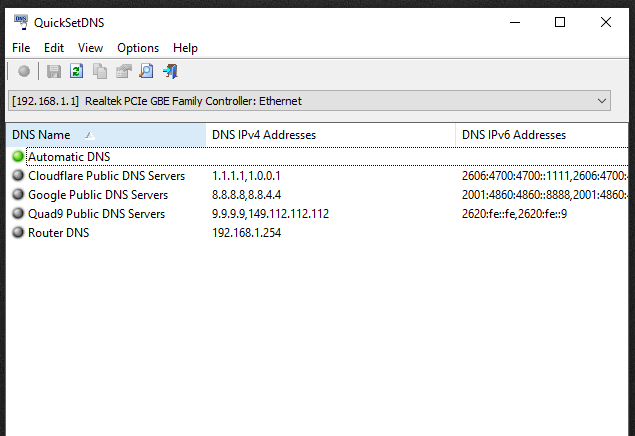The height and width of the screenshot is (436, 635).
Task: Open the Options menu
Action: (138, 47)
